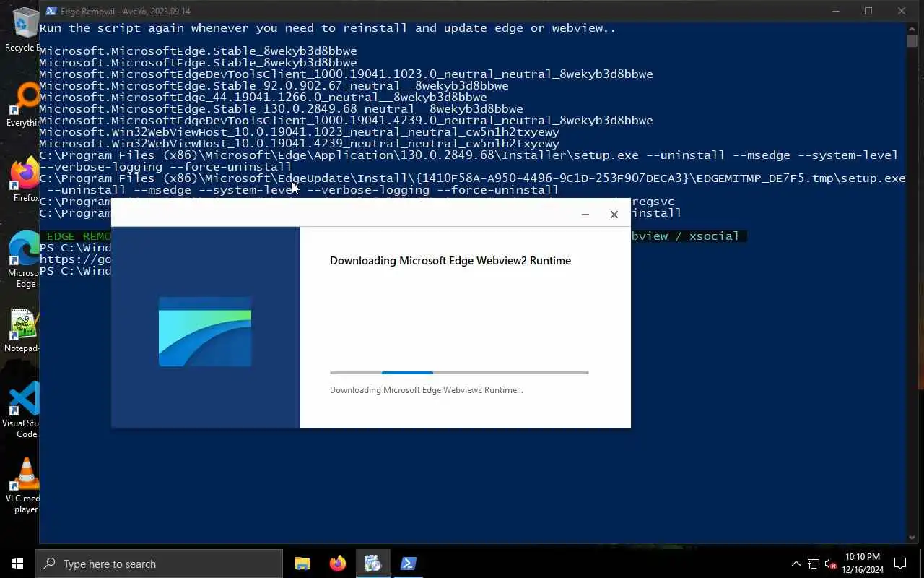Close the Edge Removal PowerShell window

(902, 11)
